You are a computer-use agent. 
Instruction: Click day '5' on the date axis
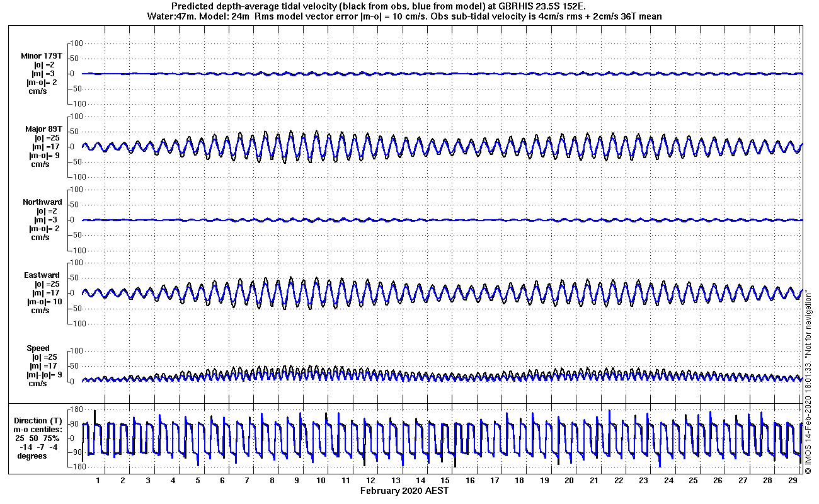tap(197, 480)
